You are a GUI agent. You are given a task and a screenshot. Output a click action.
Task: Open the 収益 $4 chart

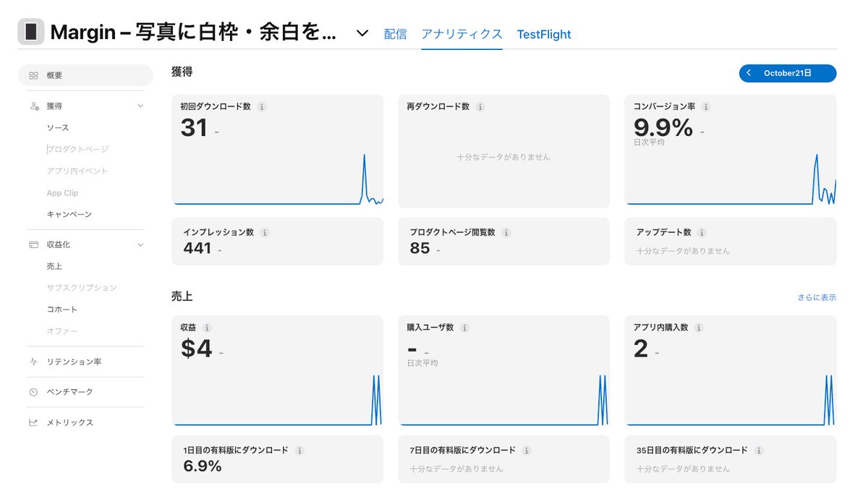278,372
